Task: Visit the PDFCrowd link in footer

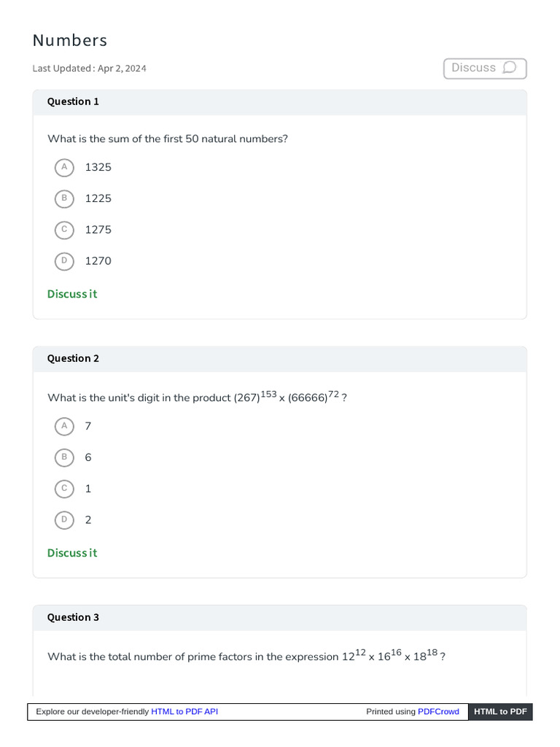Action: (x=438, y=711)
